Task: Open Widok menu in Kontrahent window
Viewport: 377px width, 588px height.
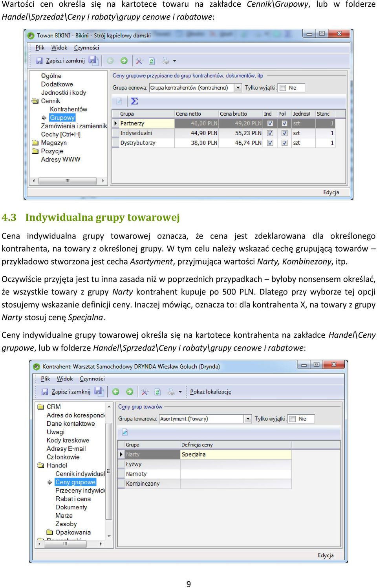Action: click(65, 379)
